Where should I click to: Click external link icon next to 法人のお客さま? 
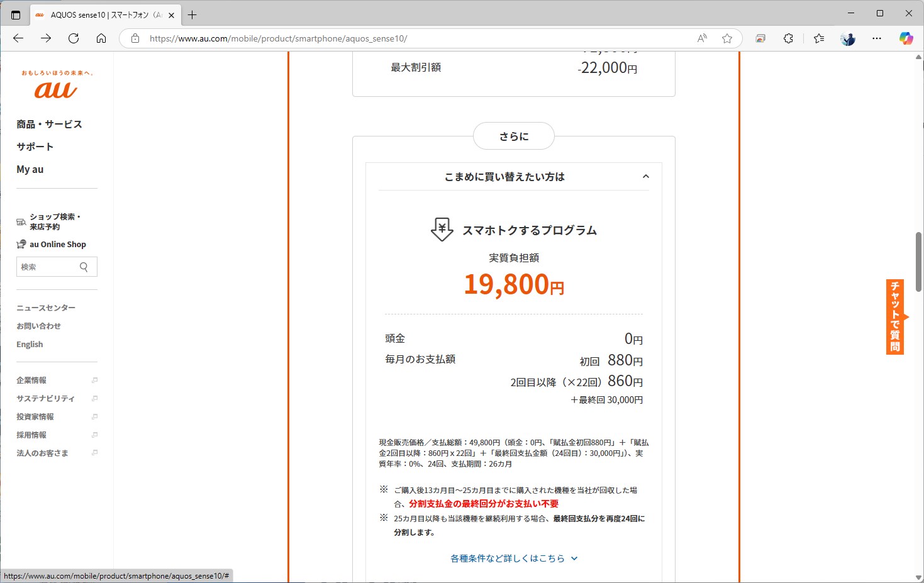(x=94, y=453)
